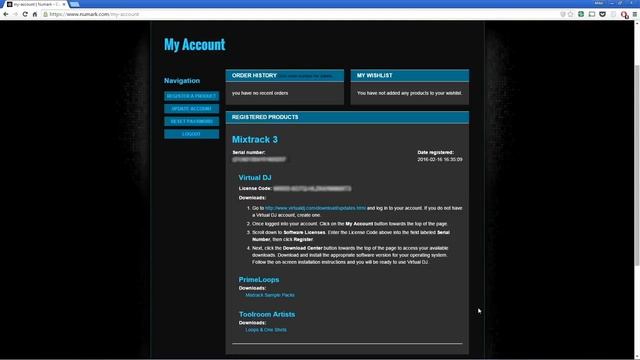Go back with the browser back arrow
Image resolution: width=640 pixels, height=360 pixels.
point(6,14)
